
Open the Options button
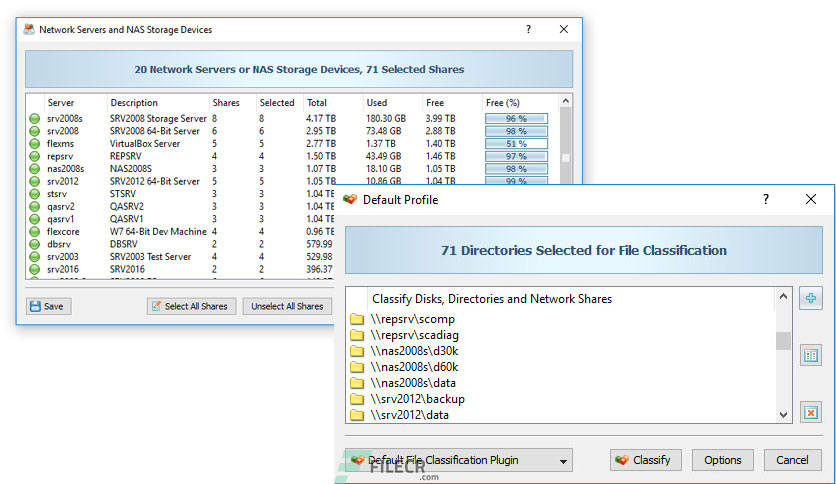coord(722,460)
